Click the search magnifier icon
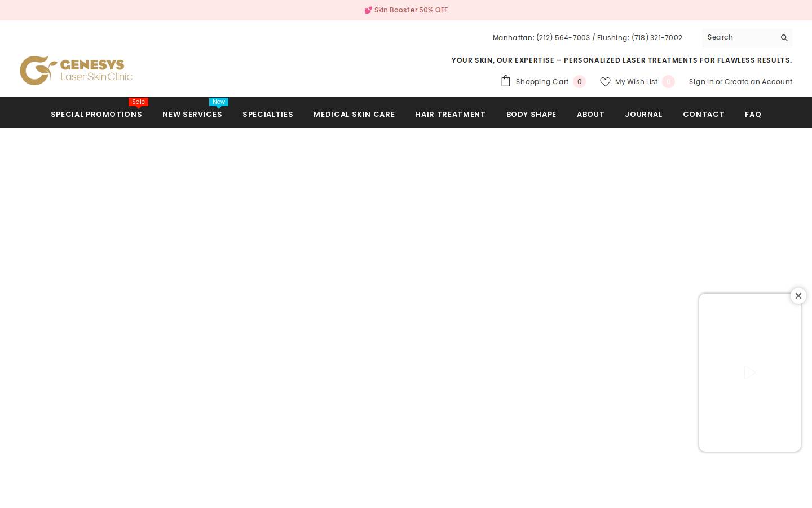This screenshot has height=508, width=812. tap(784, 38)
